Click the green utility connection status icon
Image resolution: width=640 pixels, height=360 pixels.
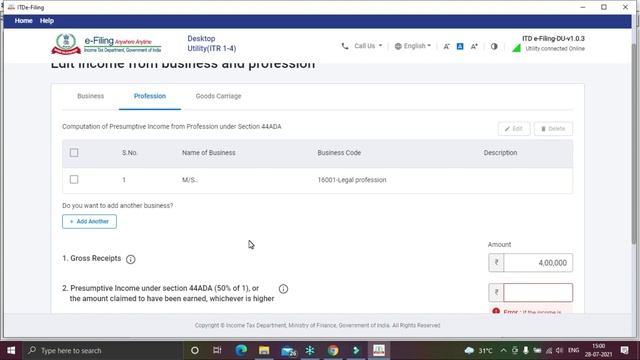pyautogui.click(x=516, y=48)
